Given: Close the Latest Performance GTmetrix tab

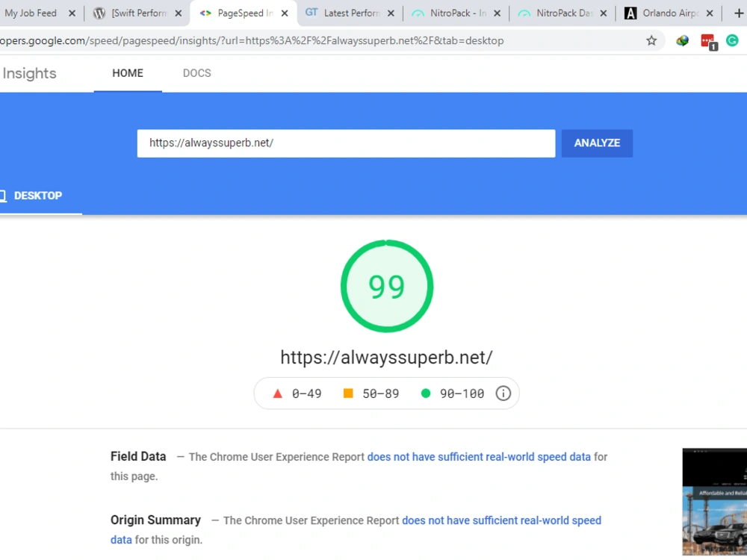Looking at the screenshot, I should (x=391, y=13).
